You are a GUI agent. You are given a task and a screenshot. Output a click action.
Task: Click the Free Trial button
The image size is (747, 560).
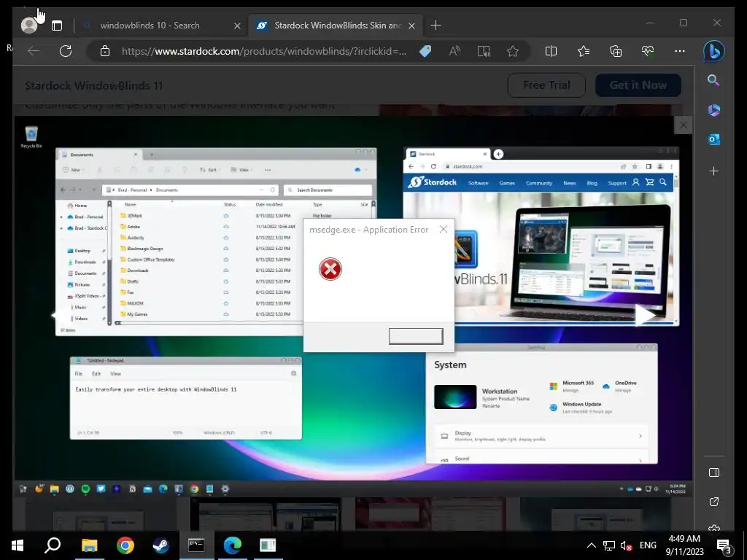(x=546, y=85)
